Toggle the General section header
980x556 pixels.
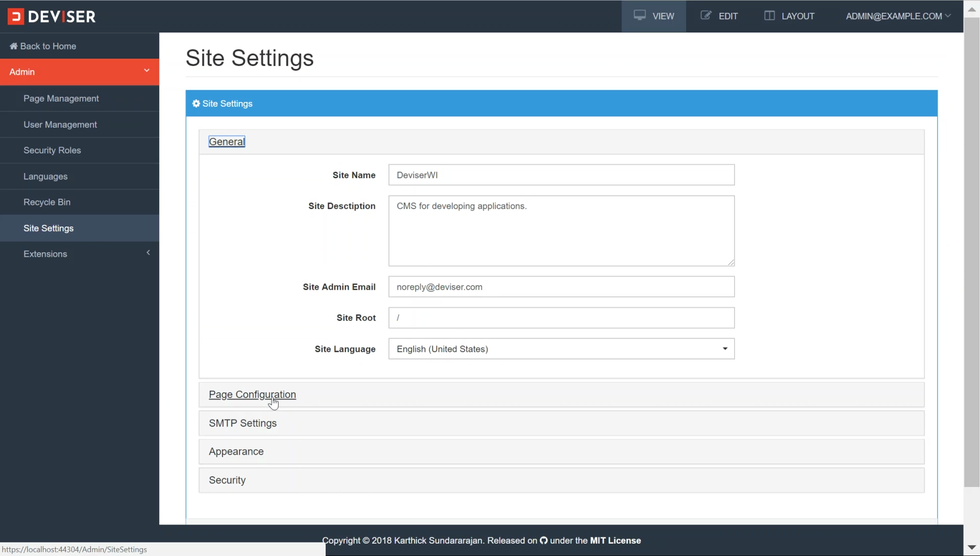[227, 142]
